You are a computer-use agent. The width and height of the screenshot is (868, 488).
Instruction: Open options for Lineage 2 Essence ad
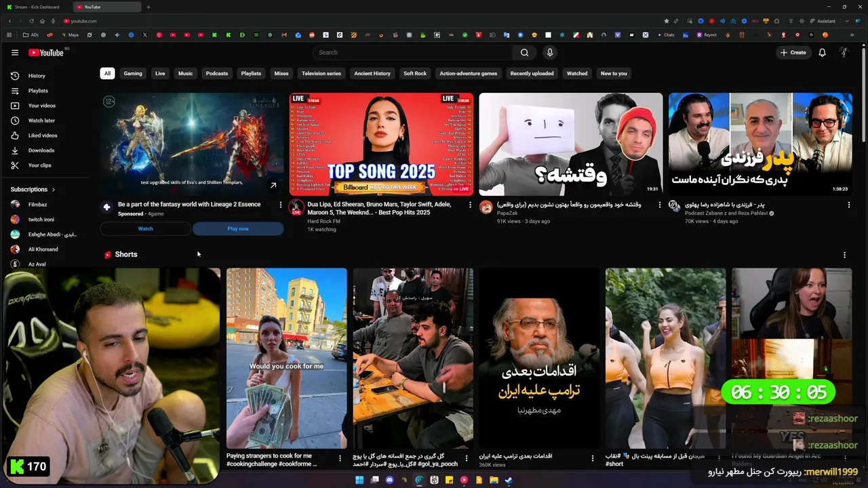(281, 205)
